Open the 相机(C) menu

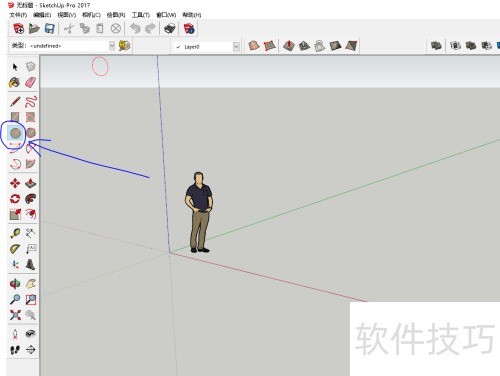[x=91, y=15]
